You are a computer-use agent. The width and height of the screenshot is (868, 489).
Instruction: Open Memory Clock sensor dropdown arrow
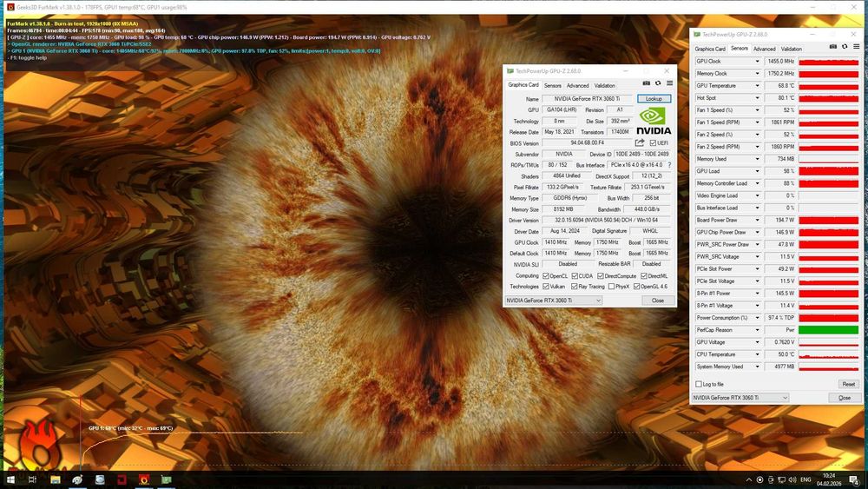[757, 74]
